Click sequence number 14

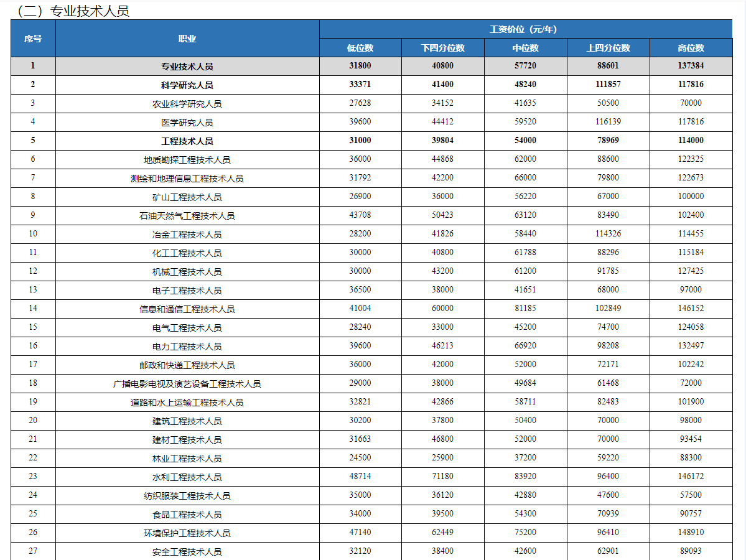[33, 308]
